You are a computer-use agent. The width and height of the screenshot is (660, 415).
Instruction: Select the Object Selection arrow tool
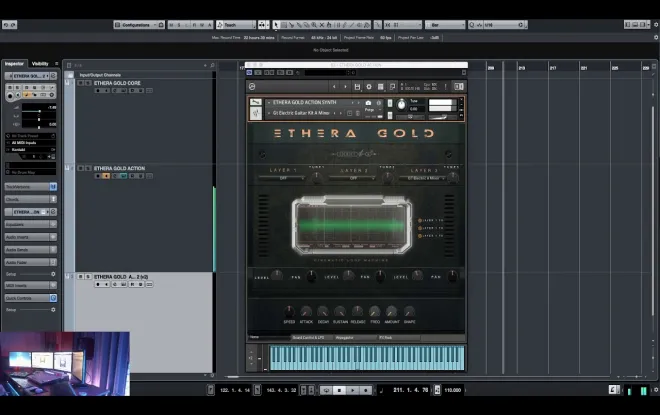tap(276, 25)
